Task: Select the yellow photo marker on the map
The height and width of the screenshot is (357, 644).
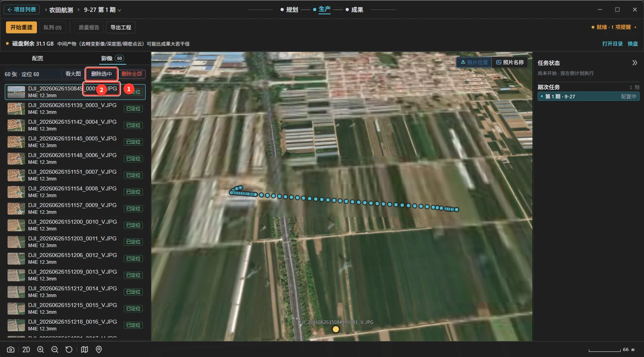Action: click(336, 329)
